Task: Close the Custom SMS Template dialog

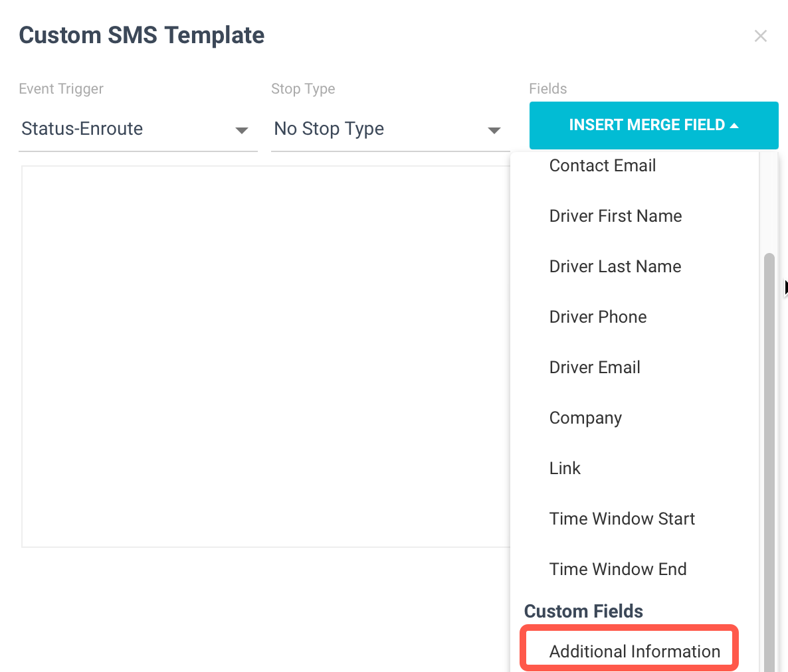Action: (760, 36)
